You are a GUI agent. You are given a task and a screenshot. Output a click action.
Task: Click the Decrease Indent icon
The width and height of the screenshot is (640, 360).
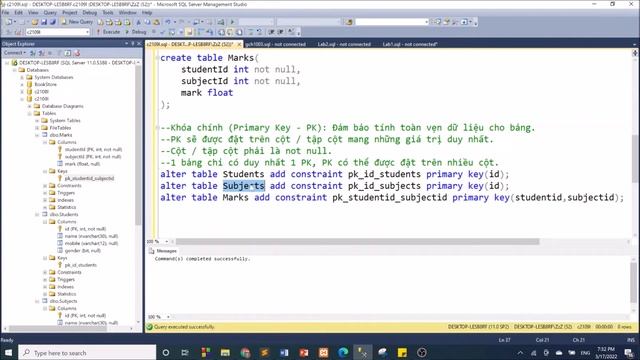click(271, 32)
